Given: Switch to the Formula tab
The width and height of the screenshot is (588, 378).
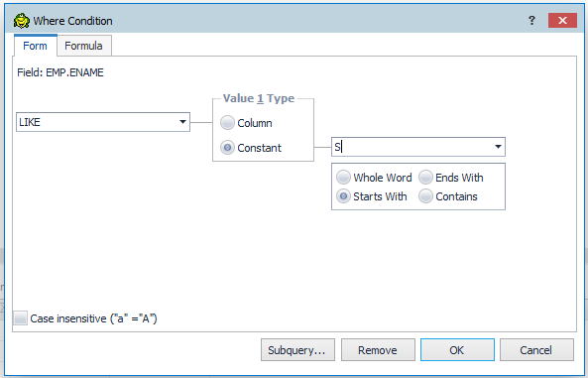Looking at the screenshot, I should click(83, 46).
